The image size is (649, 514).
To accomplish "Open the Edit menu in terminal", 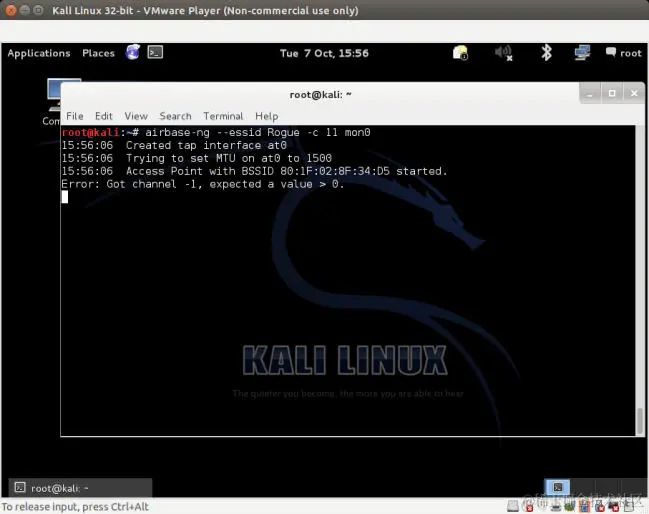I will click(x=103, y=116).
